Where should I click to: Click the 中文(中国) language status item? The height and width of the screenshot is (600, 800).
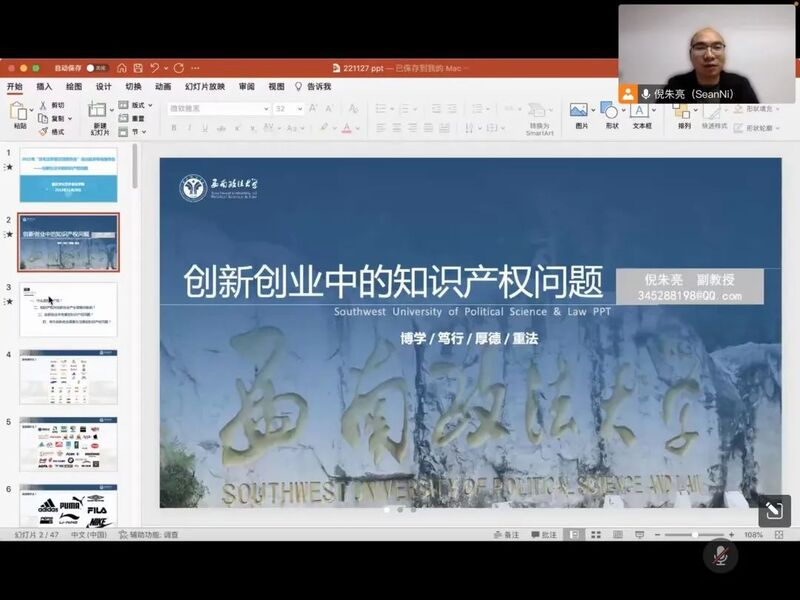[x=89, y=535]
